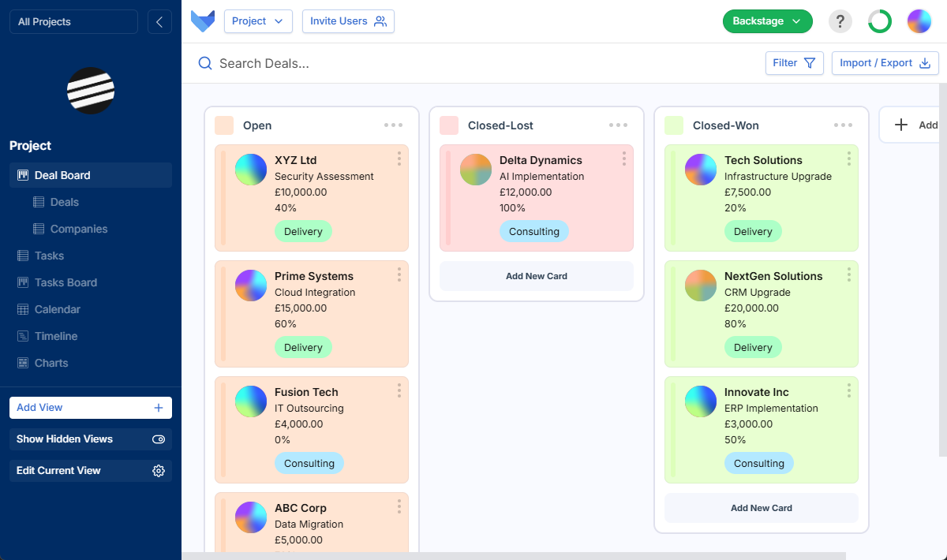
Task: Click Add New Card in Closed-Lost column
Action: pos(537,276)
